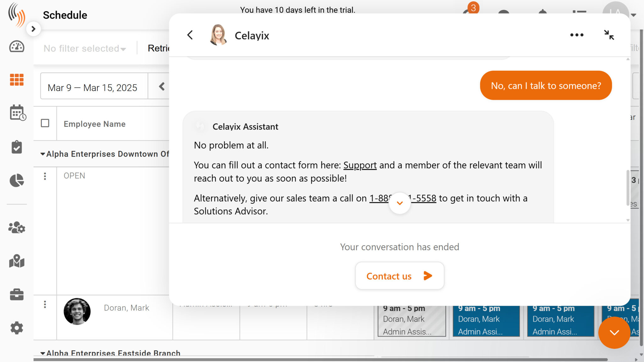This screenshot has width=644, height=362.
Task: Open the Support contact form link
Action: point(360,165)
